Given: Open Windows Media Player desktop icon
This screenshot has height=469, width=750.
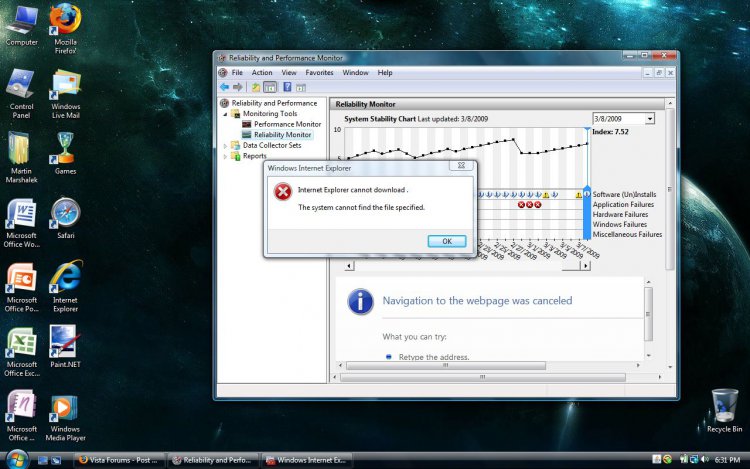Looking at the screenshot, I should tap(66, 417).
